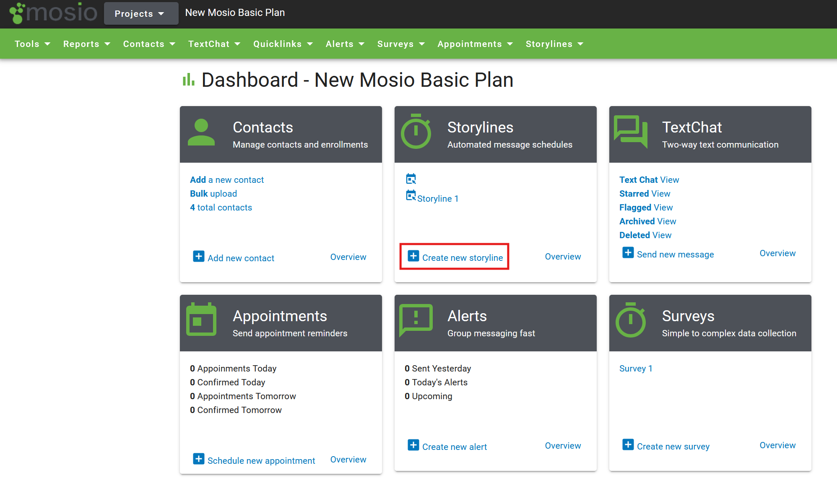
Task: Open Storyline 1
Action: click(x=438, y=199)
